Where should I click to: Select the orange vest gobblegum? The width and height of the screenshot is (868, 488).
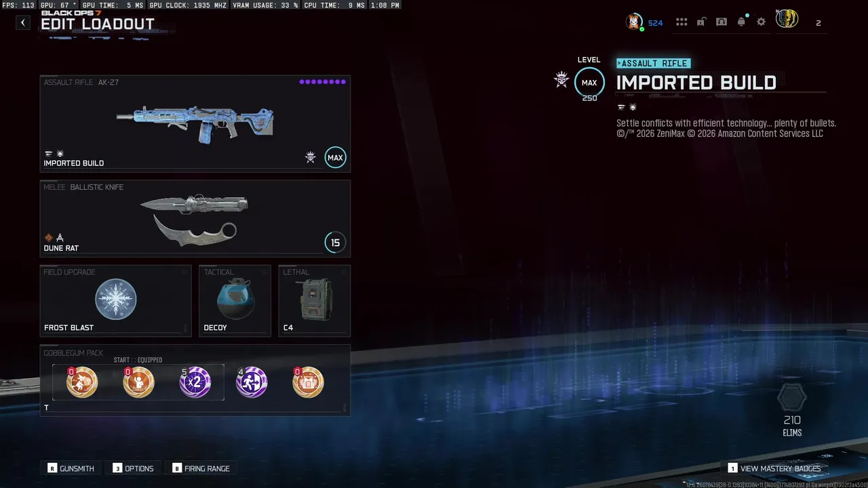click(308, 382)
